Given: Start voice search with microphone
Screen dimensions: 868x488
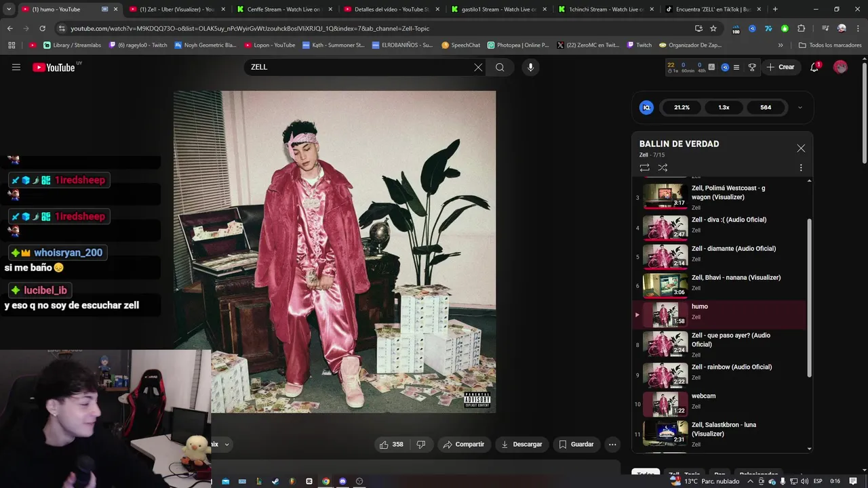Looking at the screenshot, I should 530,67.
